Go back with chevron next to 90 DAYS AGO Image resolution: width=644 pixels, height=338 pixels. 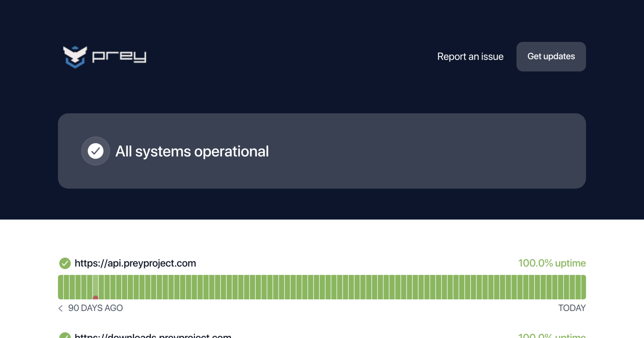pos(61,308)
